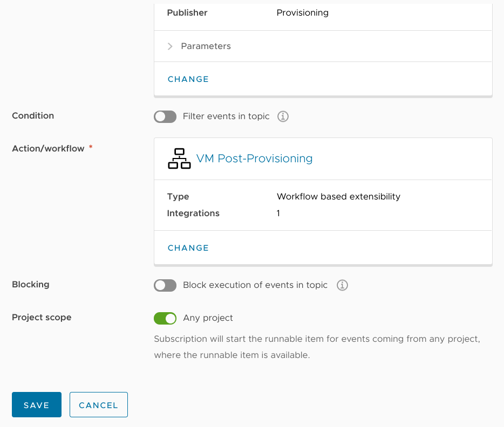Click info icon next to Filter events in topic
Screen dimensions: 504x427
(283, 116)
